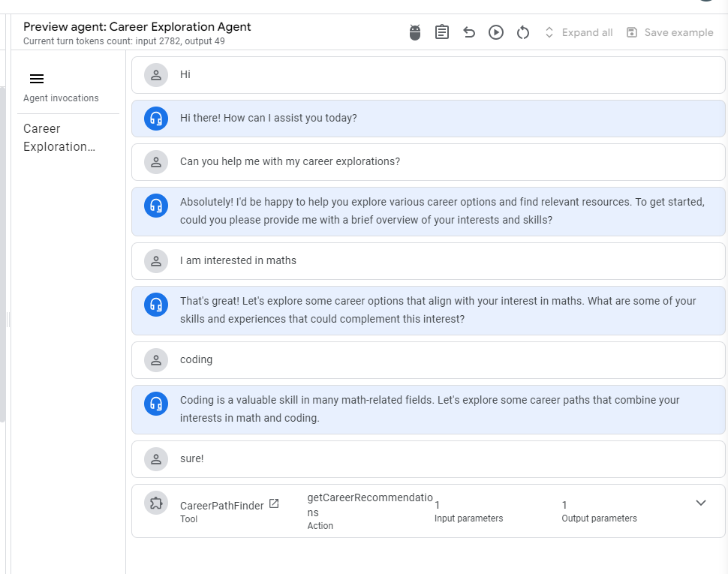Expand the CareerPathFinder tool row chevron
Image resolution: width=728 pixels, height=574 pixels.
(x=701, y=503)
